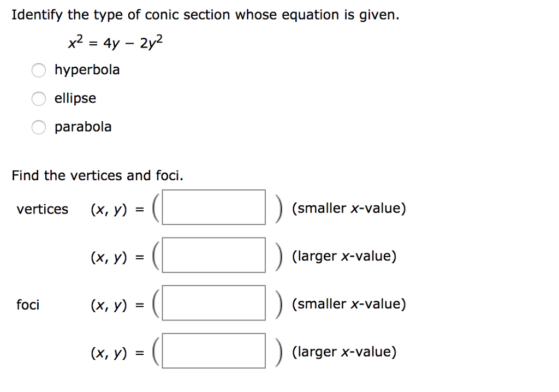Select answer field beside smaller x-value foci label

click(x=213, y=303)
